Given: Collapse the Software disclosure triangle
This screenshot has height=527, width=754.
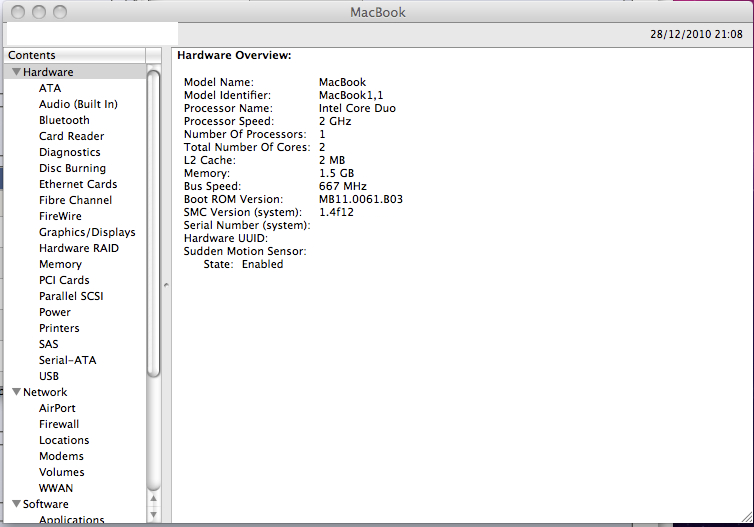Looking at the screenshot, I should point(16,504).
